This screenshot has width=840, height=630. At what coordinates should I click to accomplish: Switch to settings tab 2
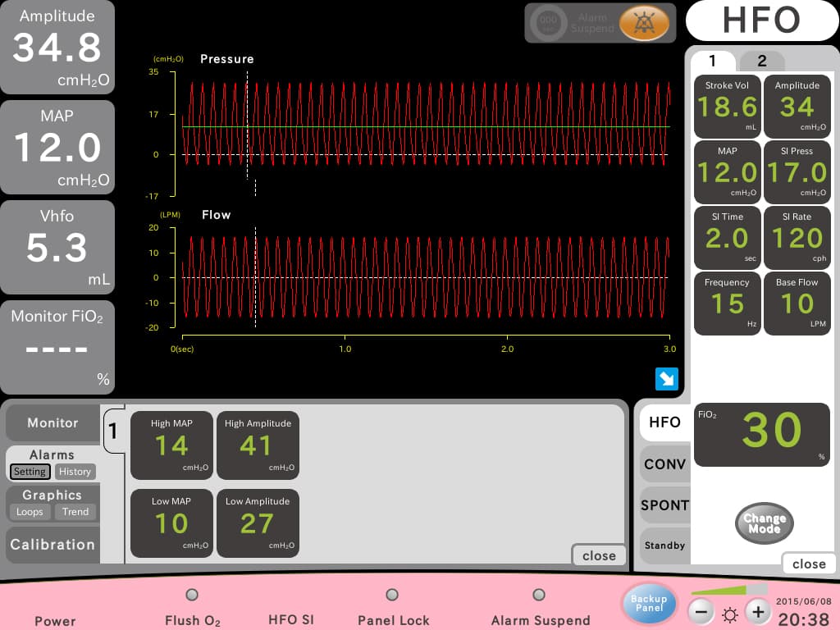pyautogui.click(x=762, y=61)
